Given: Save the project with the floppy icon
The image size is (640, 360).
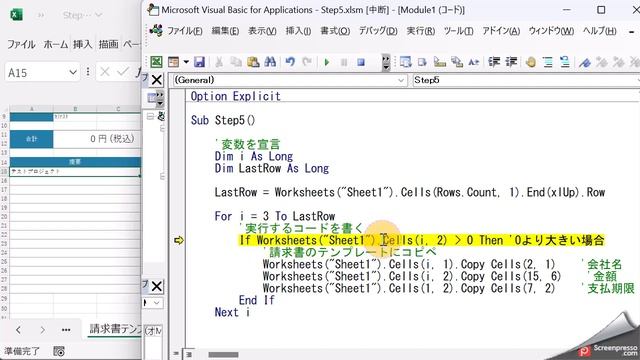Looking at the screenshot, I should point(199,62).
